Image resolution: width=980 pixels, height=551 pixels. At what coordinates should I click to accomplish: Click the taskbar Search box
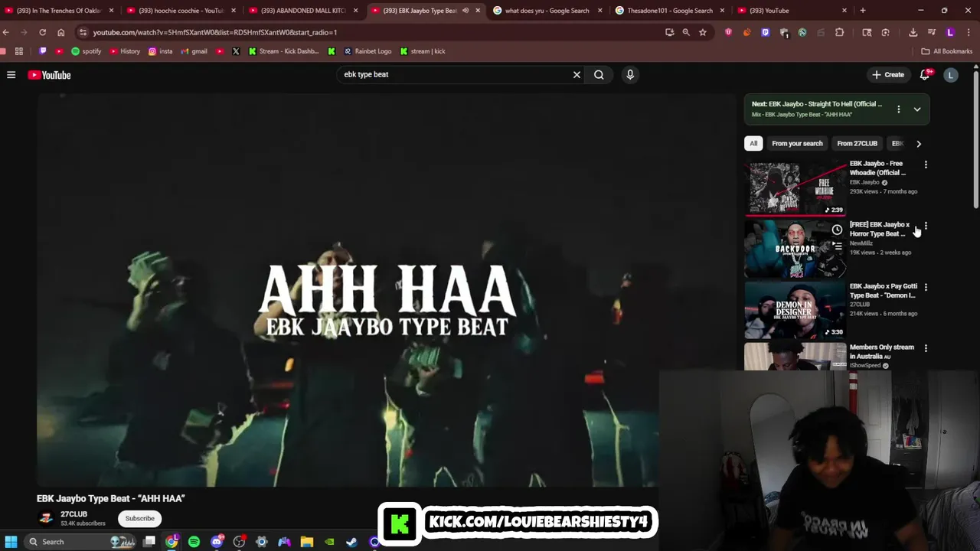(x=80, y=542)
